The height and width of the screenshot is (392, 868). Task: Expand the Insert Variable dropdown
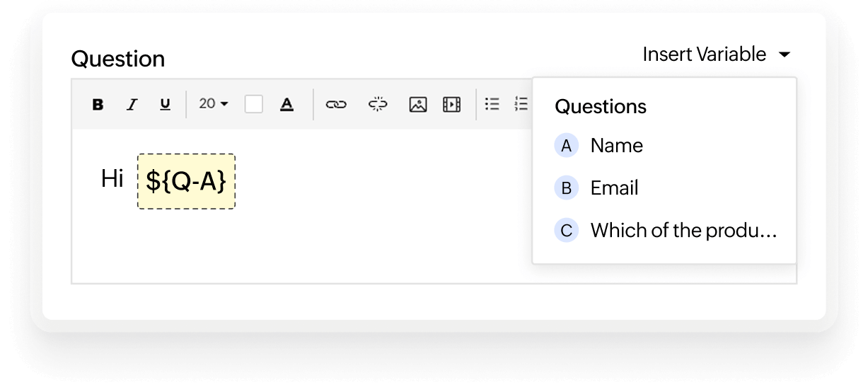click(716, 54)
